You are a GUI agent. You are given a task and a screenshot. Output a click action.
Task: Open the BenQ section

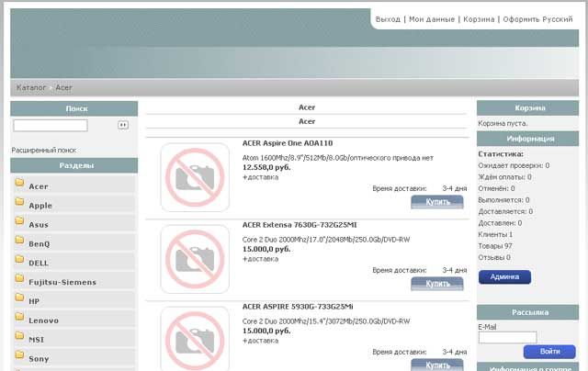point(39,244)
